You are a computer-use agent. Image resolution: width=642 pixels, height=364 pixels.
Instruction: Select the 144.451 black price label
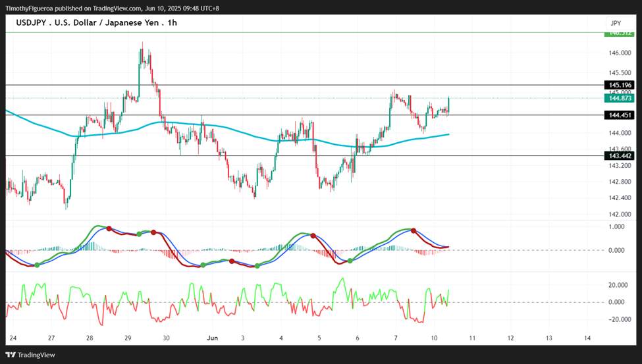(620, 115)
